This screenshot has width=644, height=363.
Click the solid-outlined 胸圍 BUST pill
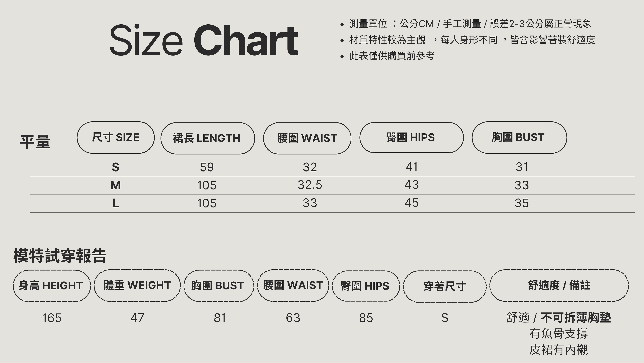(x=519, y=137)
